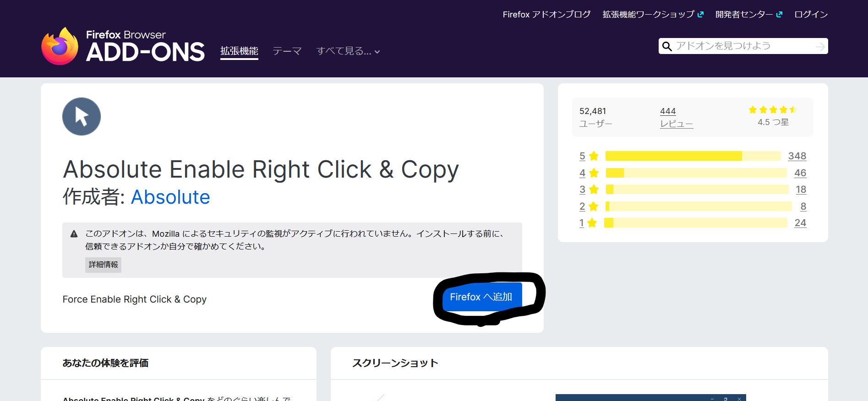868x401 pixels.
Task: Open the 拡張機能 tab
Action: click(239, 51)
